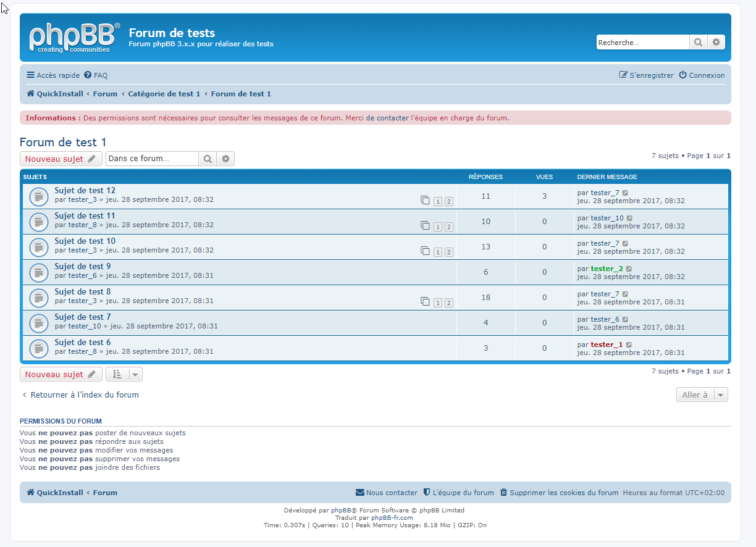
Task: Jump to page 2 of Sujet de test 11
Action: click(x=448, y=227)
